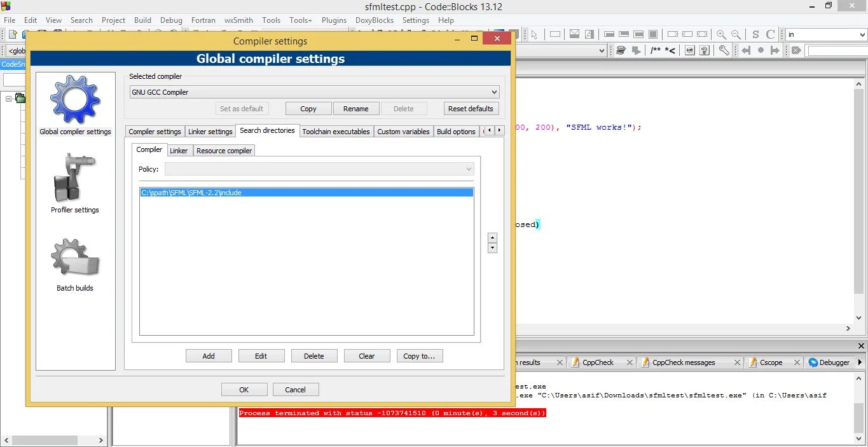Collapse the workspace tree node
The image size is (868, 447).
coord(9,99)
